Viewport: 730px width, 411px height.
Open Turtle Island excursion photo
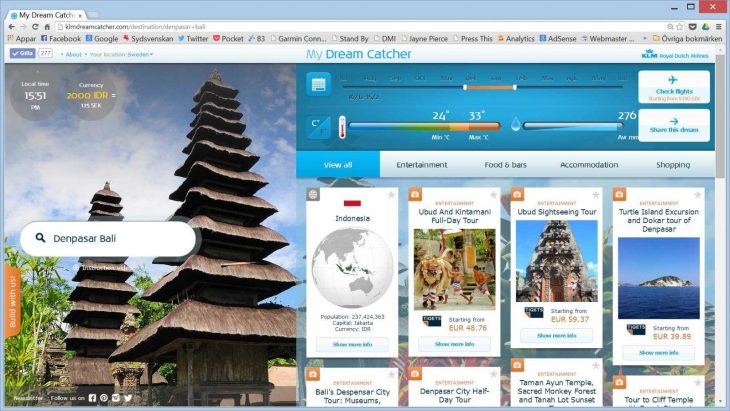click(659, 278)
